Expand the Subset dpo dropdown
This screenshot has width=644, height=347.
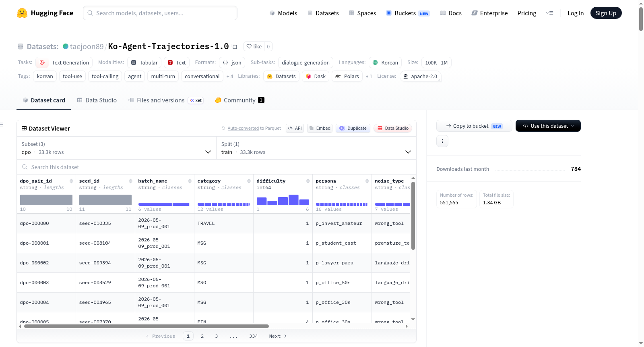pyautogui.click(x=116, y=148)
